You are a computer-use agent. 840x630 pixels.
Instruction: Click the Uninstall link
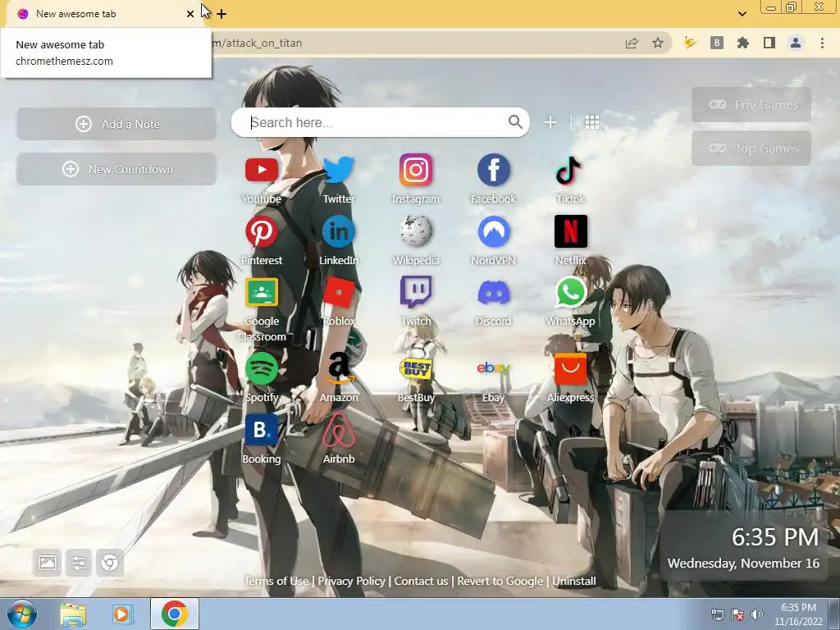tap(573, 581)
